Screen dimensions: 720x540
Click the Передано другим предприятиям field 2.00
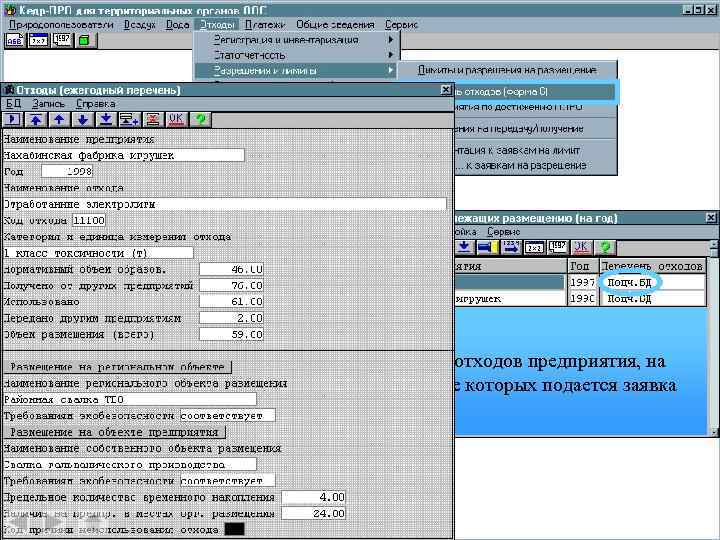[231, 318]
